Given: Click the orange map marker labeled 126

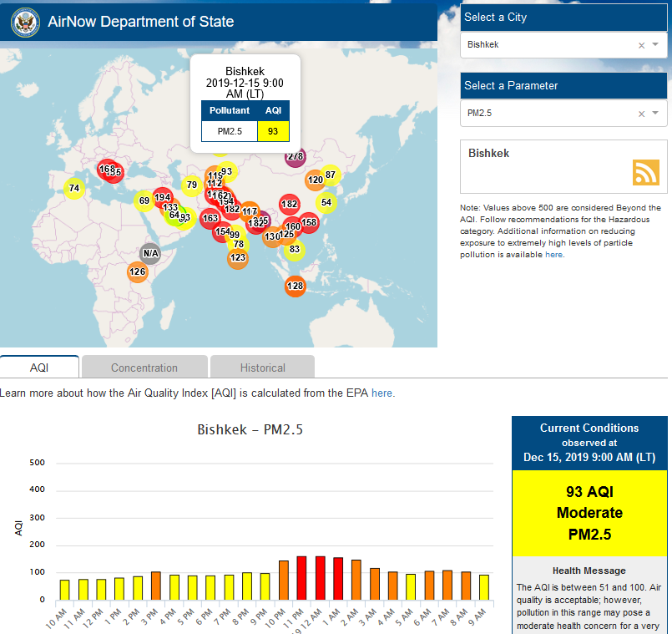Looking at the screenshot, I should coord(138,271).
